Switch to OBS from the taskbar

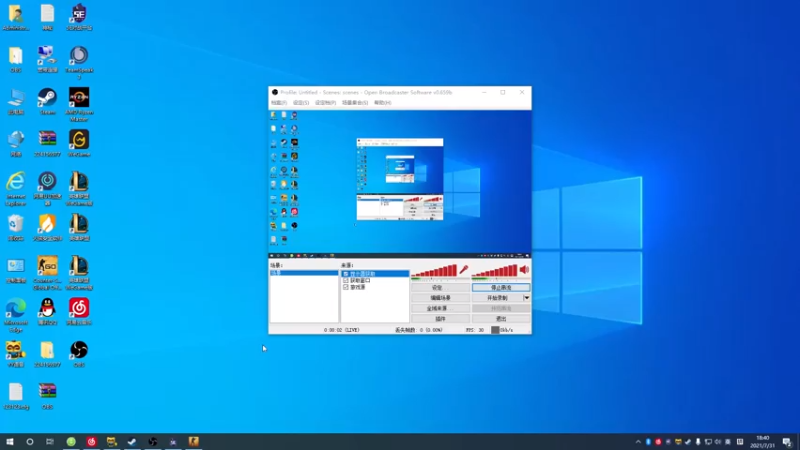[153, 442]
